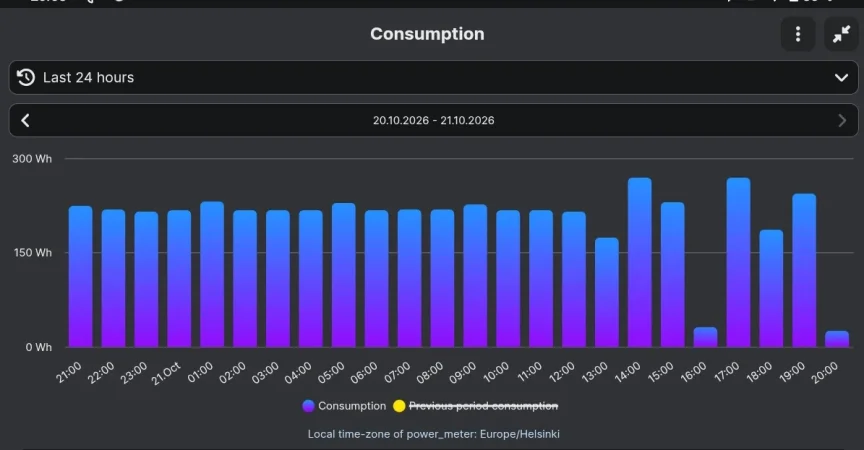Image resolution: width=864 pixels, height=450 pixels.
Task: Open the three-dot options menu
Action: (x=798, y=34)
